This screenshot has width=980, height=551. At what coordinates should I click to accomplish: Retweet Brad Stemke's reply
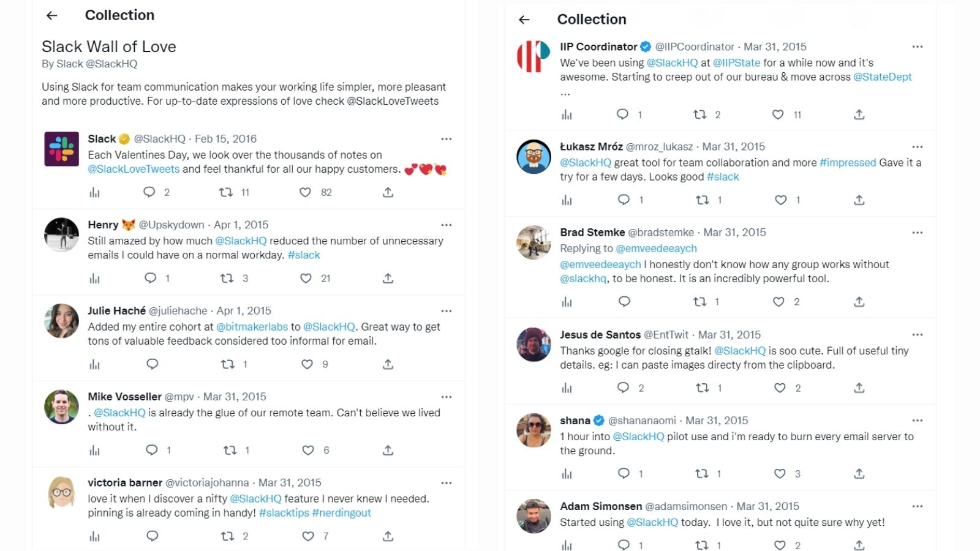coord(700,302)
